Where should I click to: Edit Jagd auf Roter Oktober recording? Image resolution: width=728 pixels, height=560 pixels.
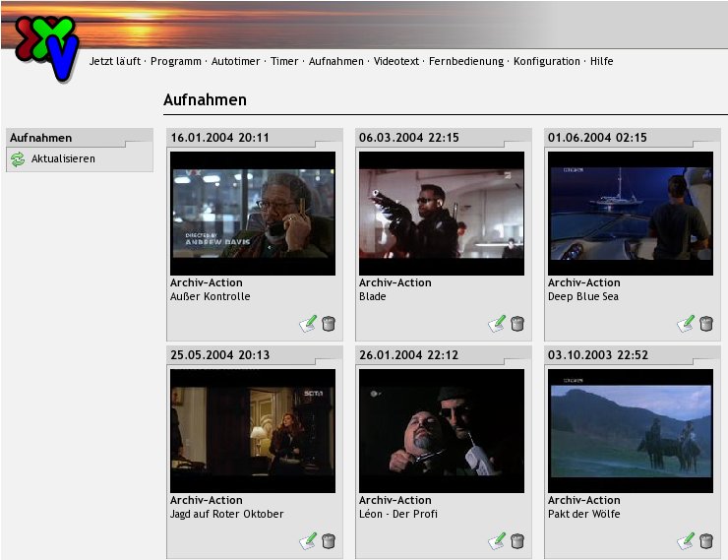[x=308, y=540]
